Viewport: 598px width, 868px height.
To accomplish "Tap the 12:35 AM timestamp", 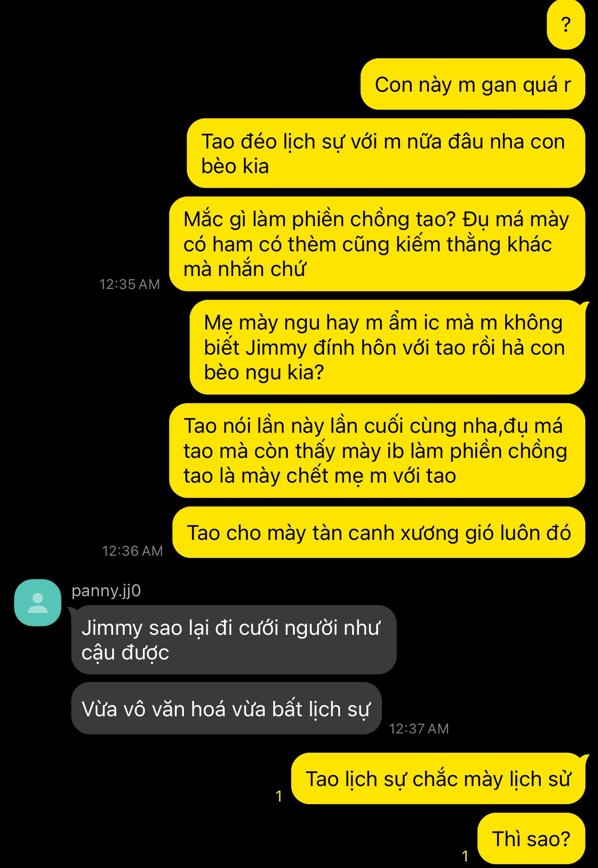I will 129,284.
